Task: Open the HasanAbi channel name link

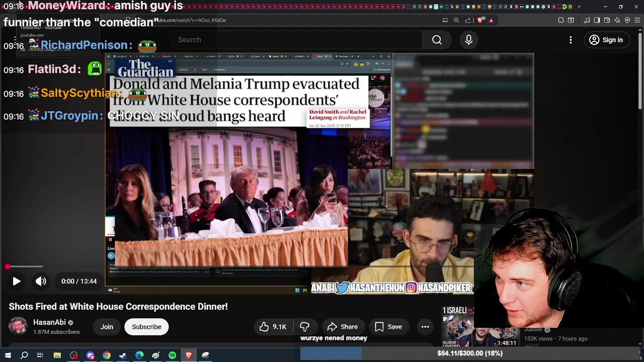Action: tap(49, 322)
